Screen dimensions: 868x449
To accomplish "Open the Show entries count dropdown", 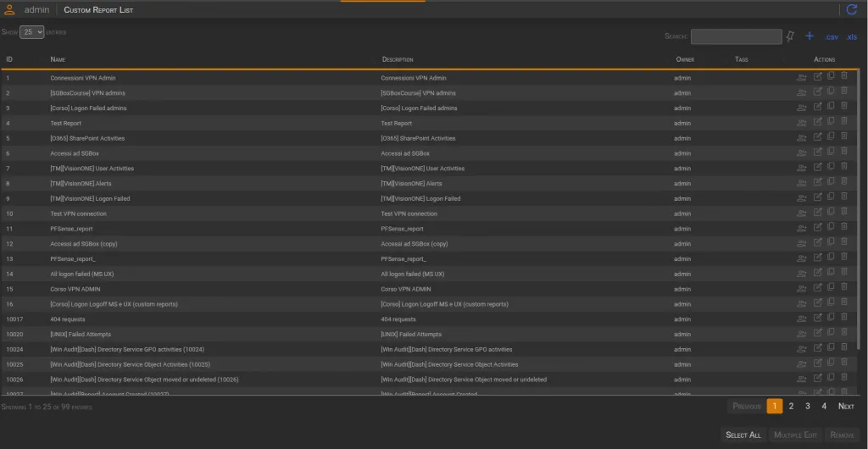I will (32, 32).
